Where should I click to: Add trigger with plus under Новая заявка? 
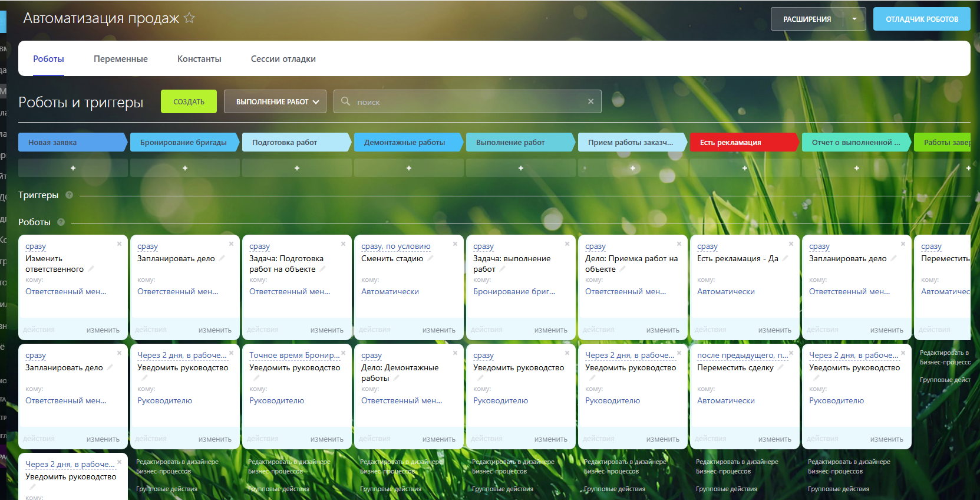(73, 168)
